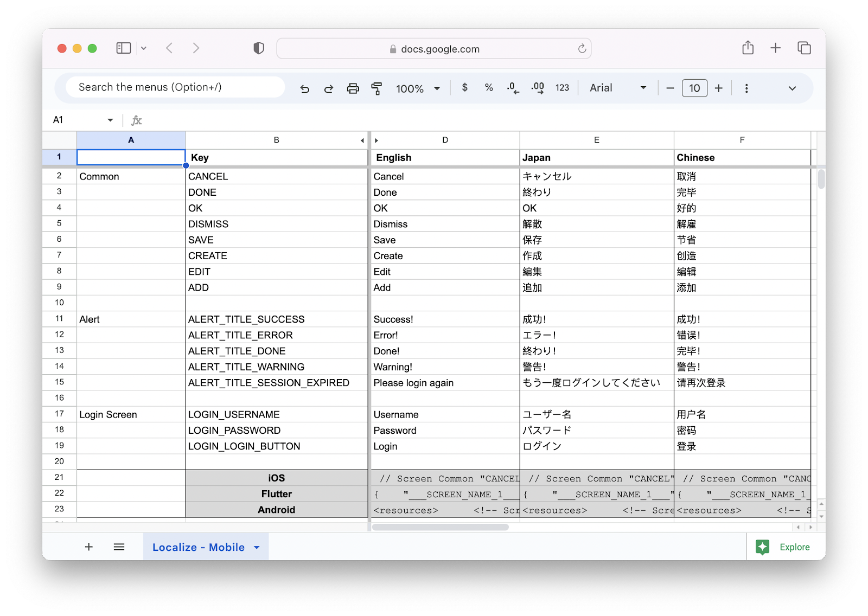This screenshot has height=616, width=868.
Task: Show the tab overview icon
Action: pyautogui.click(x=804, y=48)
